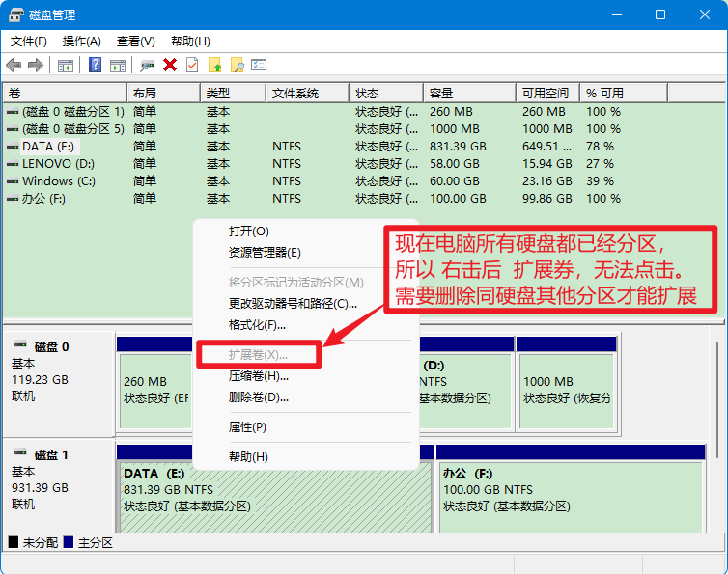728x574 pixels.
Task: Click the 58.00 GB capacity cell
Action: [x=455, y=164]
